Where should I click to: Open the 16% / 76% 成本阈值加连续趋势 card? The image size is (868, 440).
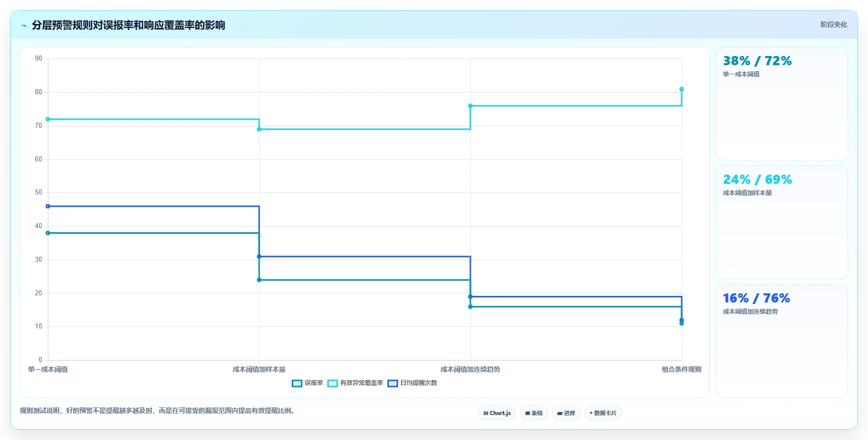tap(781, 341)
